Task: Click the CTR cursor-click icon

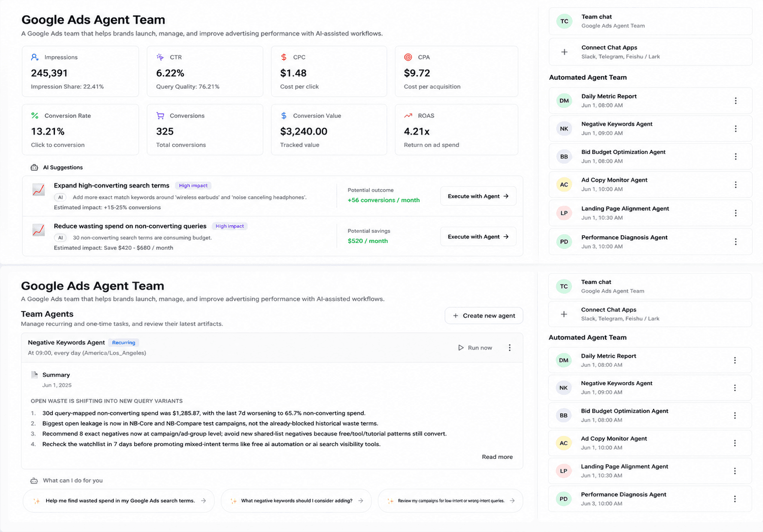Action: pos(160,57)
